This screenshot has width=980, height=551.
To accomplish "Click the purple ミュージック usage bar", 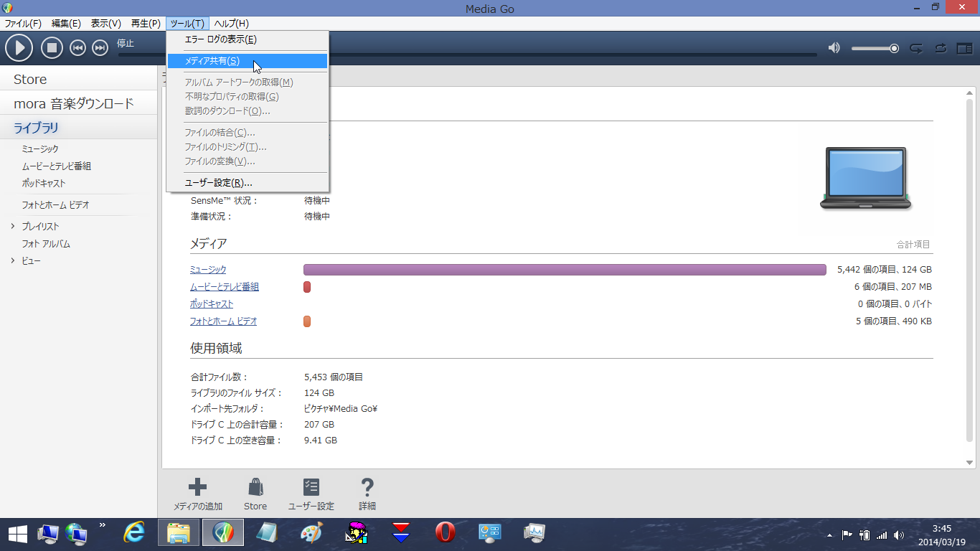I will [565, 270].
